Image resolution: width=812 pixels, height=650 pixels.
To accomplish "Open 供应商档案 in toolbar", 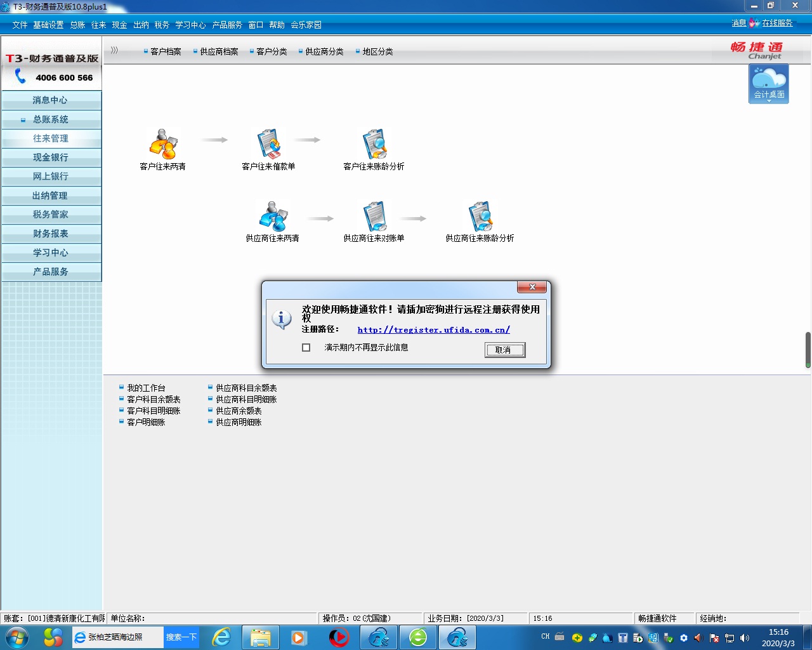I will pos(219,51).
